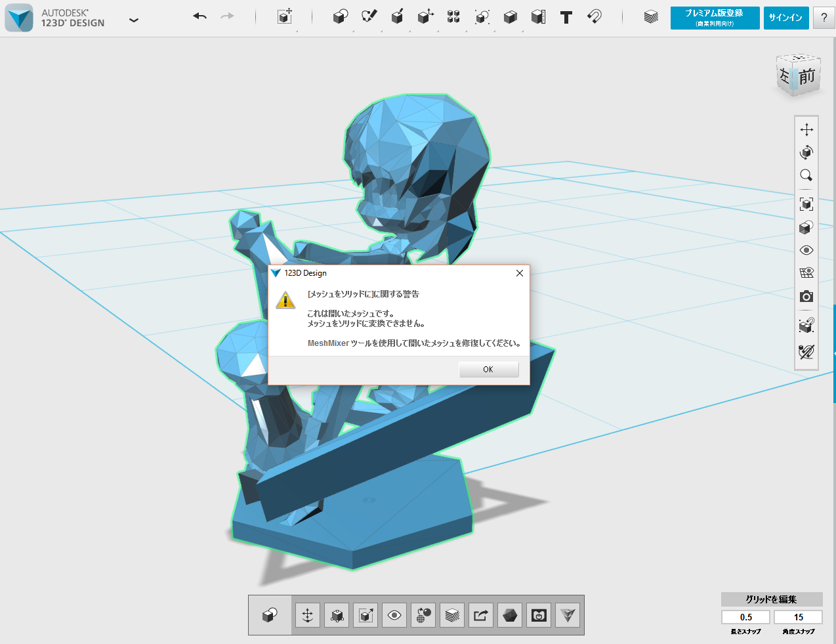Click the Autodesk 123D Design logo
Viewport: 836px width, 644px height.
pos(19,18)
